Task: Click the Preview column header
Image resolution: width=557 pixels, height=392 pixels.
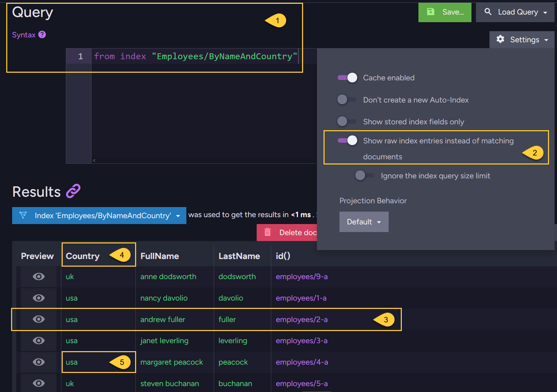Action: tap(37, 256)
